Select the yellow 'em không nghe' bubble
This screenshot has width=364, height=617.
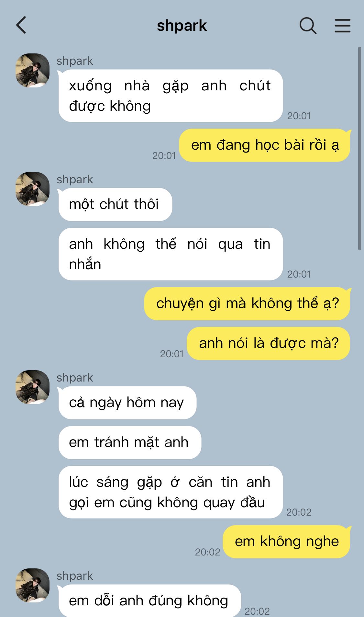[x=287, y=542]
